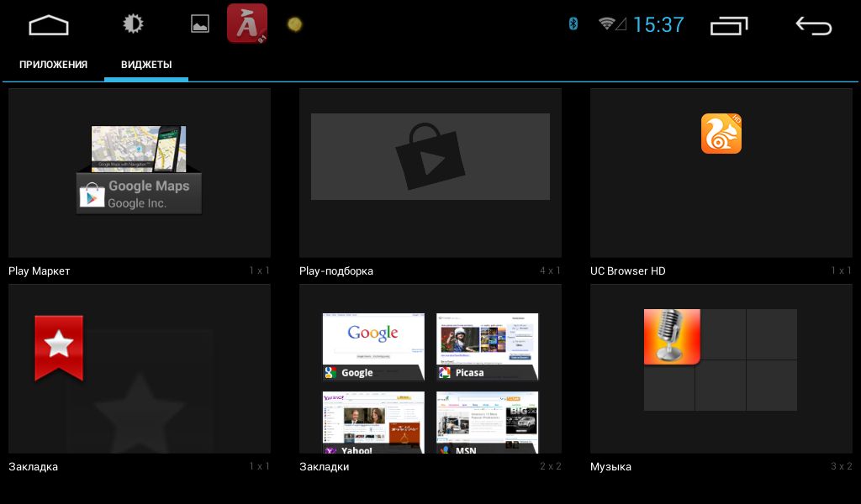The image size is (861, 504).
Task: Tap the 3 x 2 size label of Музыка
Action: (x=841, y=466)
